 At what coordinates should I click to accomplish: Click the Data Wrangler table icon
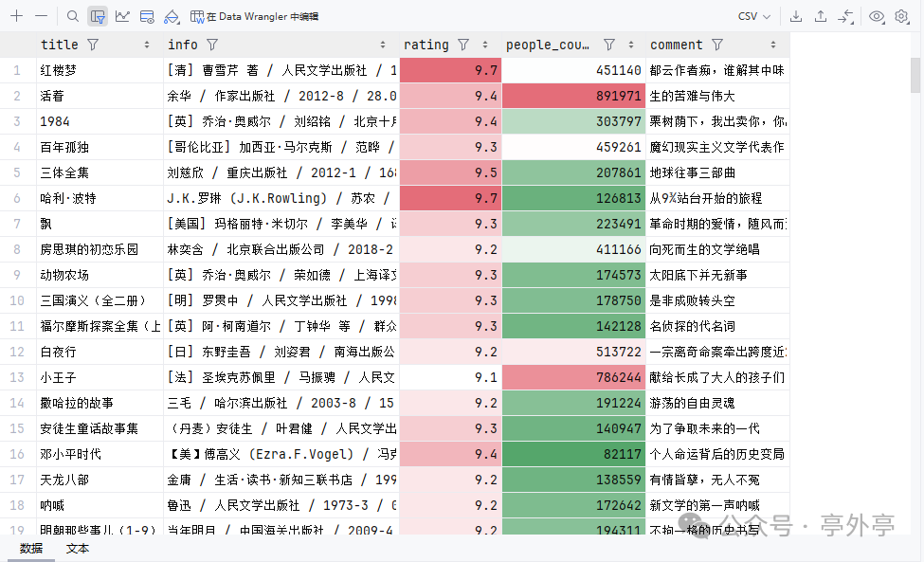click(197, 16)
